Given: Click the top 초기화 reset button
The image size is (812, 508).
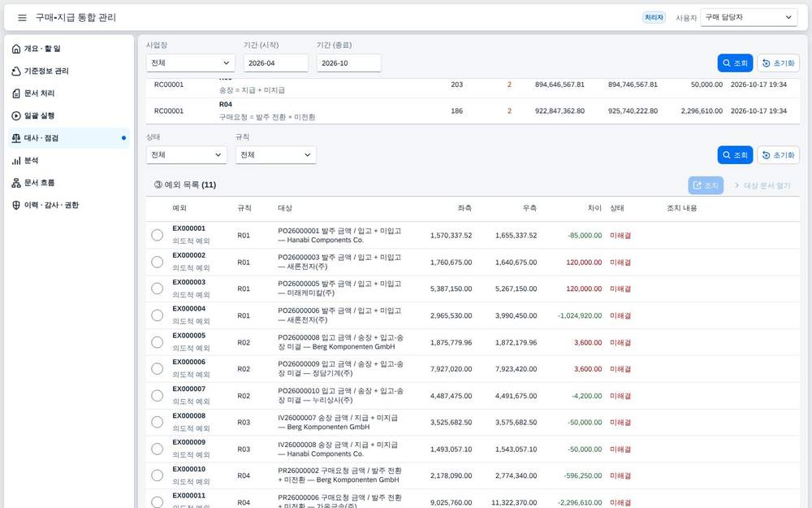Looking at the screenshot, I should pyautogui.click(x=779, y=63).
